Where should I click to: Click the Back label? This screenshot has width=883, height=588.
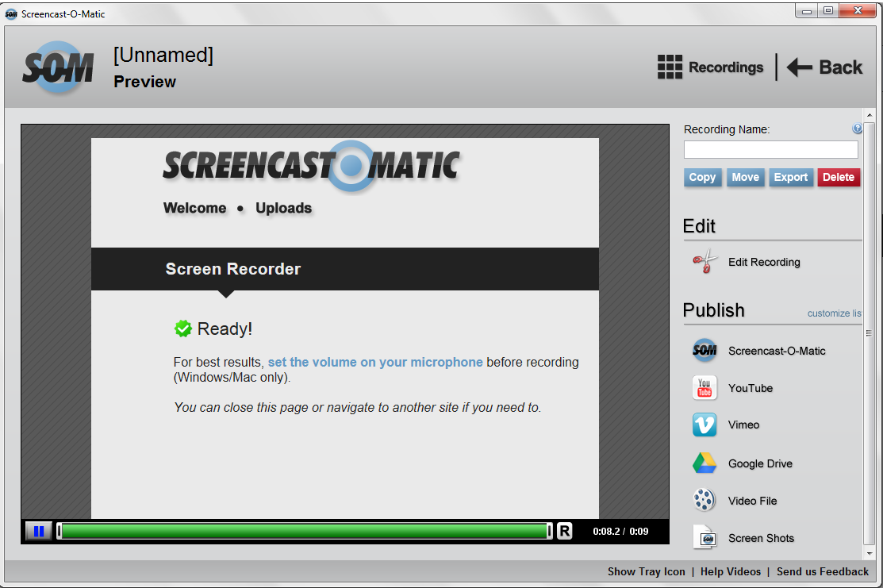click(841, 67)
